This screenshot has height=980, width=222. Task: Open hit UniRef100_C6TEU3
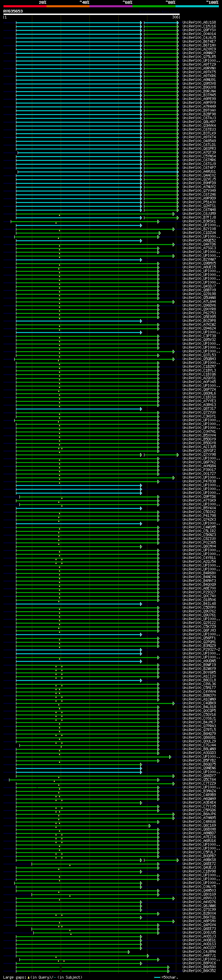[199, 129]
